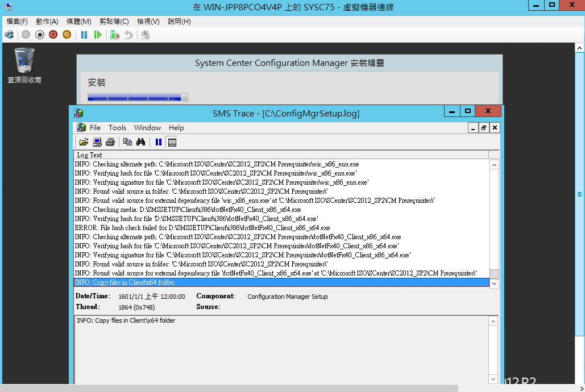585x392 pixels.
Task: Open the 檔案(F) menu
Action: pyautogui.click(x=17, y=21)
